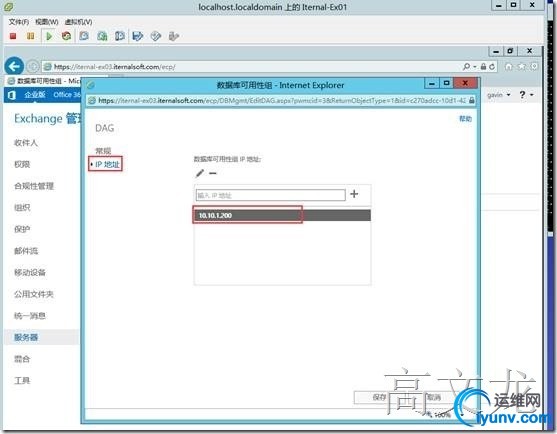Click the address bar search magnifier icon
557x434 pixels.
point(466,66)
